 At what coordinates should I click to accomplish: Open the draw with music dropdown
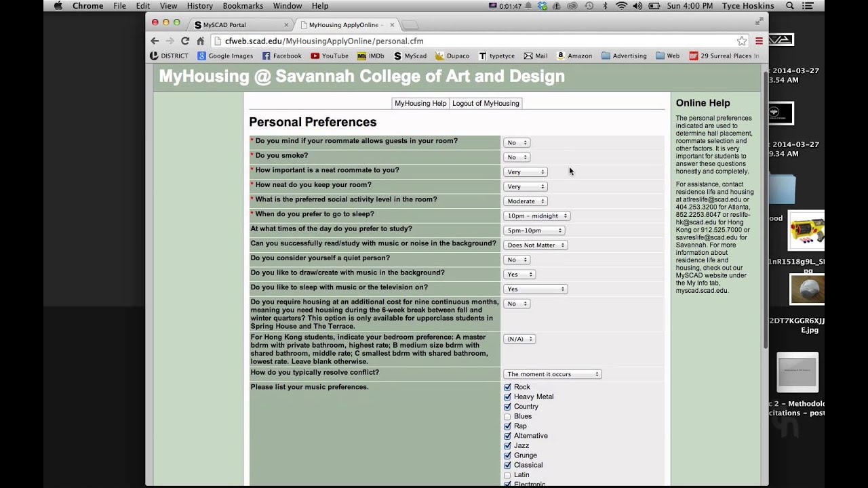(519, 274)
